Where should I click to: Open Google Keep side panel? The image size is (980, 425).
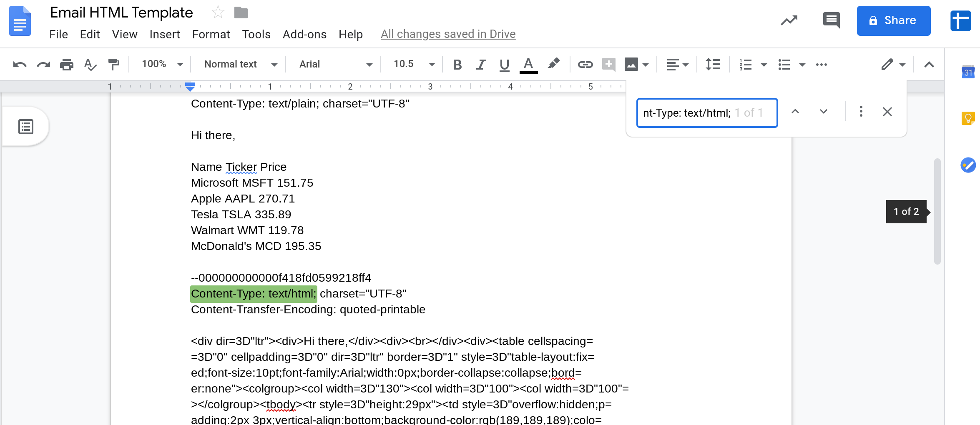(x=968, y=118)
